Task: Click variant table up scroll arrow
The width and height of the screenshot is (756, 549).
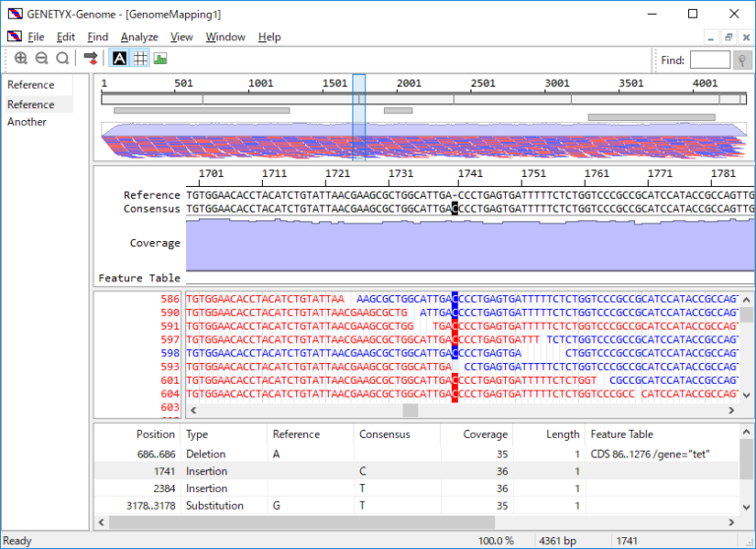Action: (x=746, y=432)
